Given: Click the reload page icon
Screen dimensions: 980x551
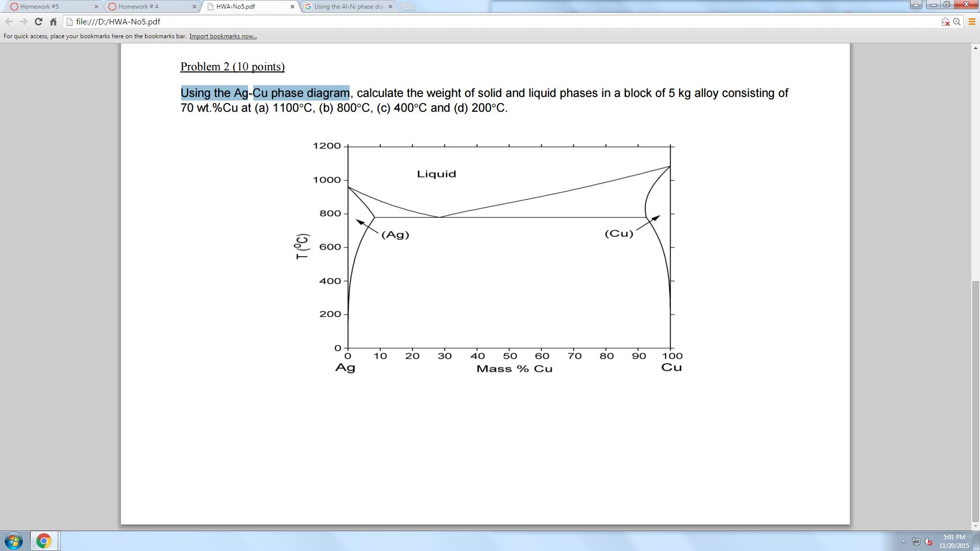Looking at the screenshot, I should pyautogui.click(x=38, y=22).
